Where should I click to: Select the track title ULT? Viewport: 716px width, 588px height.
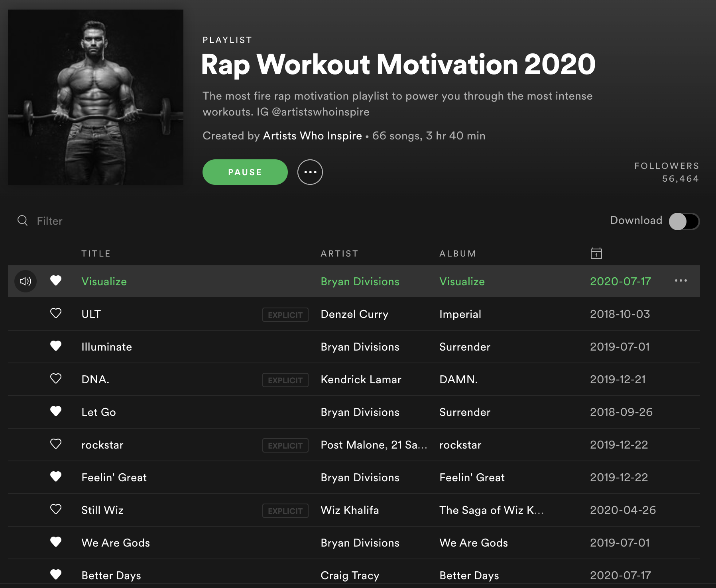point(91,314)
